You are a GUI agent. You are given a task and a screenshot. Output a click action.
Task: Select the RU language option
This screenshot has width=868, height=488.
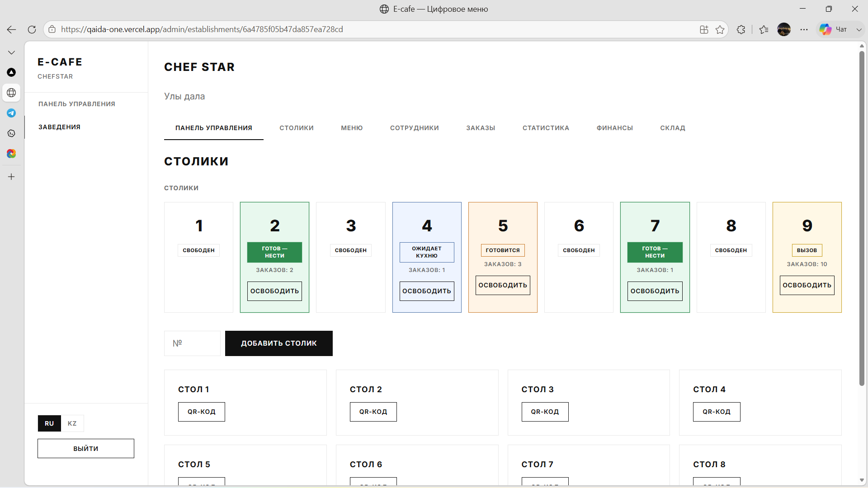tap(49, 423)
